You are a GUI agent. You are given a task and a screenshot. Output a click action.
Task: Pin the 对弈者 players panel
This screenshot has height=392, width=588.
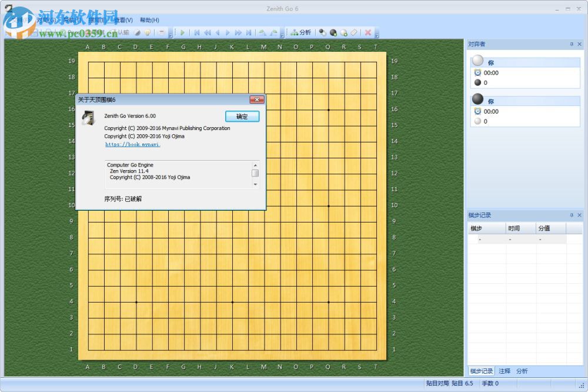(572, 44)
